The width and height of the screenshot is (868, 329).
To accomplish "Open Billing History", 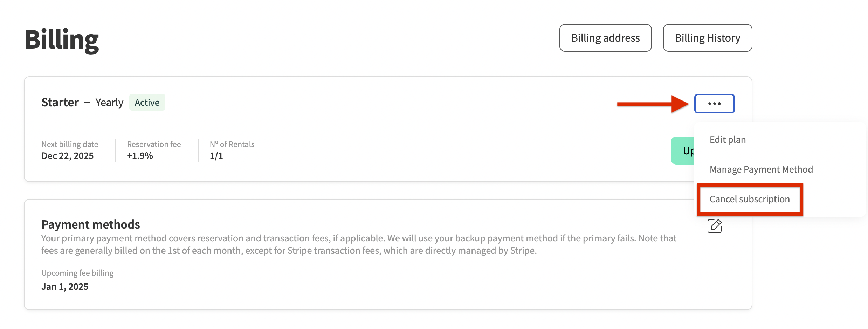I will point(707,38).
